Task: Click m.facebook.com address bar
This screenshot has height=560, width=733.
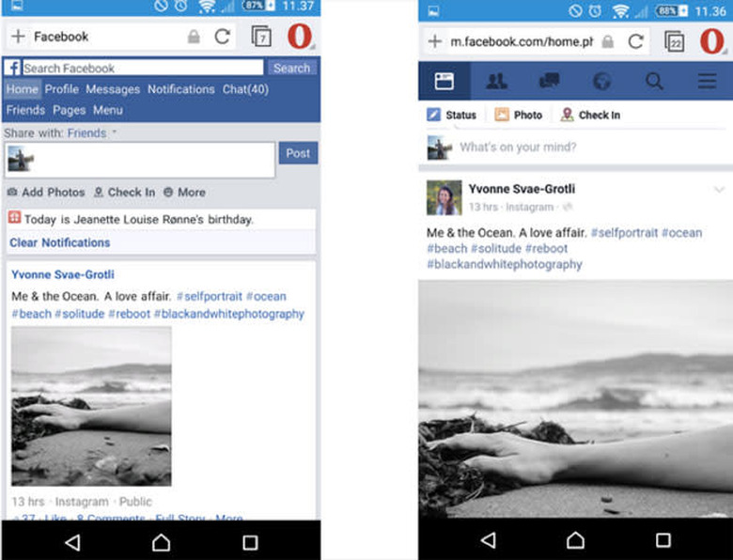Action: click(522, 41)
